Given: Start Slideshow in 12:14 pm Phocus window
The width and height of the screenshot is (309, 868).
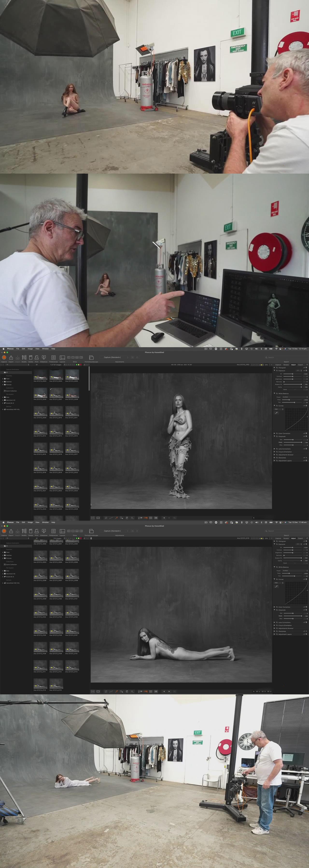Looking at the screenshot, I should 44,357.
